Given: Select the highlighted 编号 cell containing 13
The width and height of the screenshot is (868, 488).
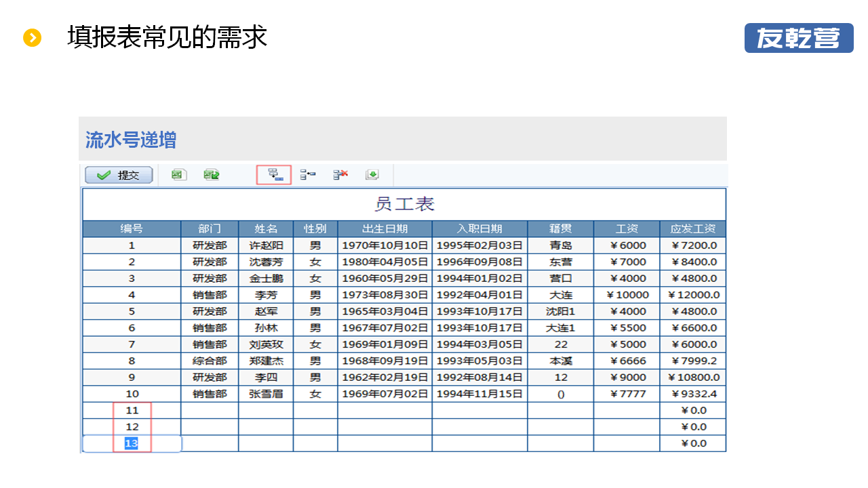Looking at the screenshot, I should click(132, 443).
